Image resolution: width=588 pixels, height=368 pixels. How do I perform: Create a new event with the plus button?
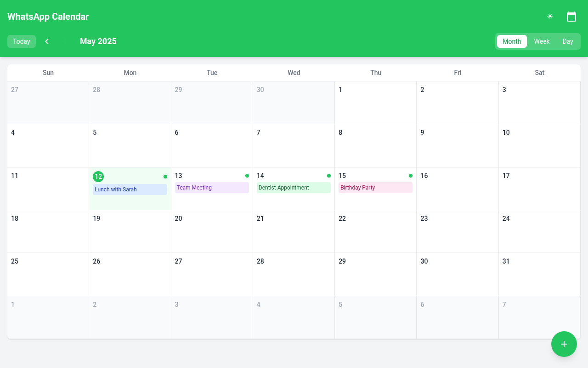(x=564, y=344)
